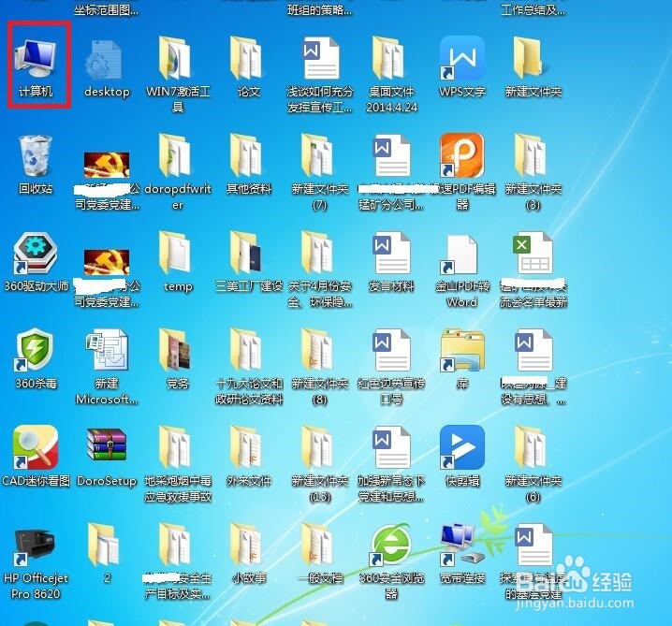Click the 库 Libraries shortcut icon
Viewport: 672px width, 626px height.
tap(462, 350)
